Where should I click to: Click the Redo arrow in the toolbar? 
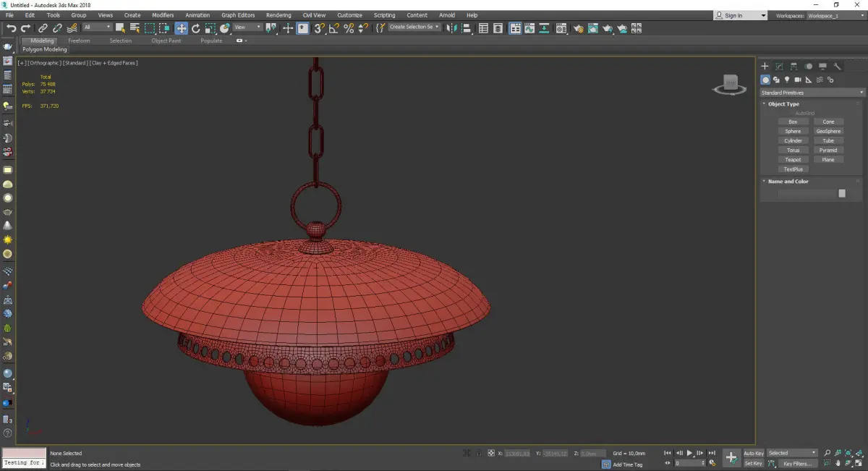[x=25, y=28]
